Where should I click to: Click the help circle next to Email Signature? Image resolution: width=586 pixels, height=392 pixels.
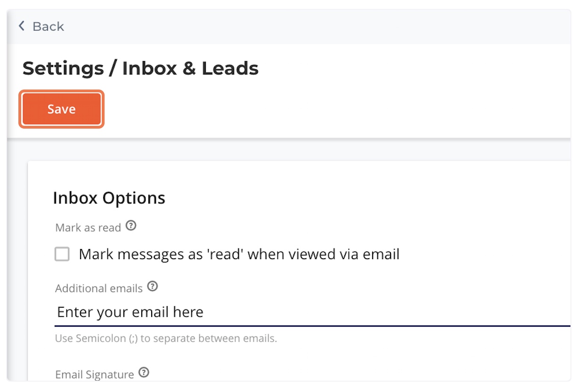pos(144,373)
